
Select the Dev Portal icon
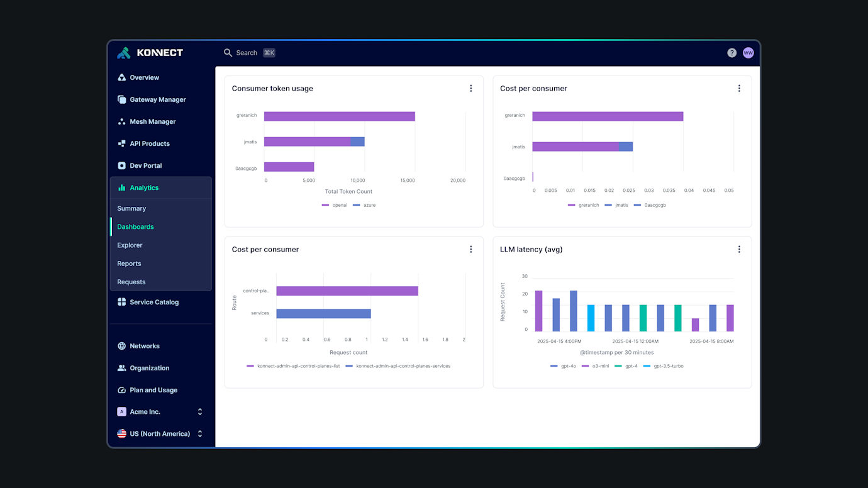[x=121, y=165]
